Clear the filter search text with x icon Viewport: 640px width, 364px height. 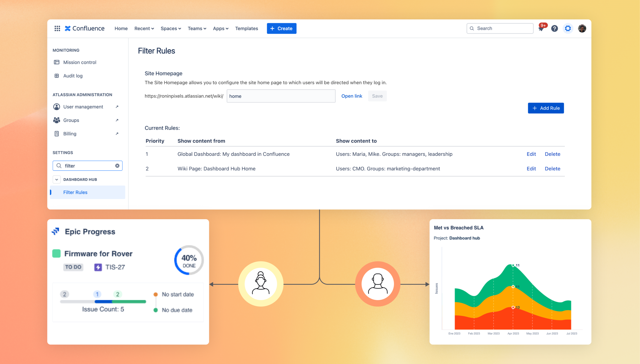point(117,166)
